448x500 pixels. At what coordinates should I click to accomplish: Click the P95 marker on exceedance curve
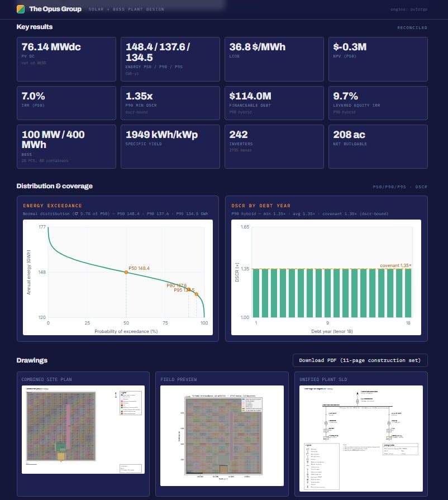point(197,294)
